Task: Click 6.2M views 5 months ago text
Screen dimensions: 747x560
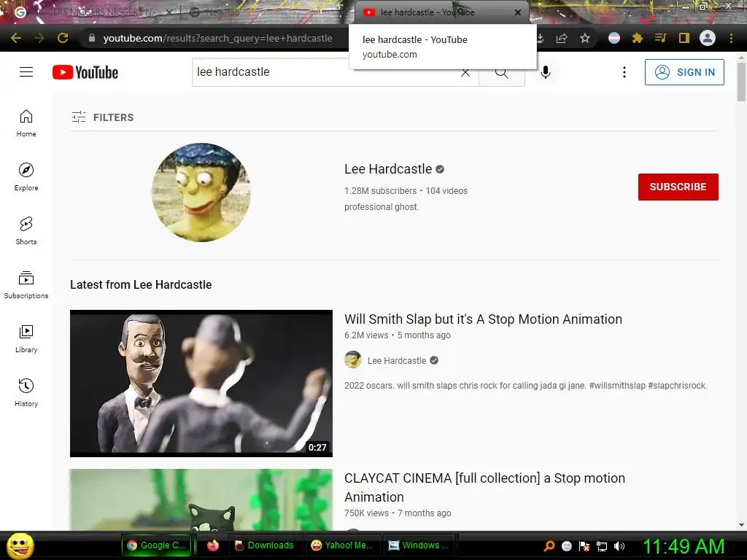Action: coord(398,335)
